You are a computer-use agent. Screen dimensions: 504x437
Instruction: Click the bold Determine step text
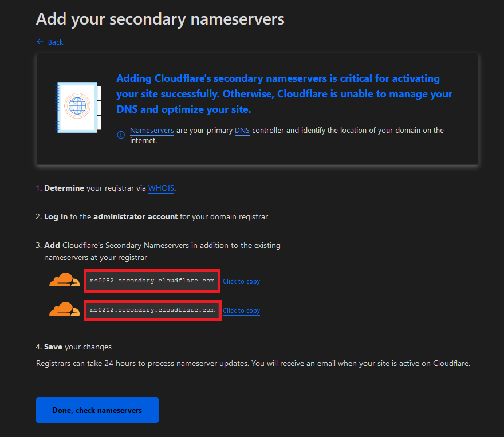click(64, 188)
